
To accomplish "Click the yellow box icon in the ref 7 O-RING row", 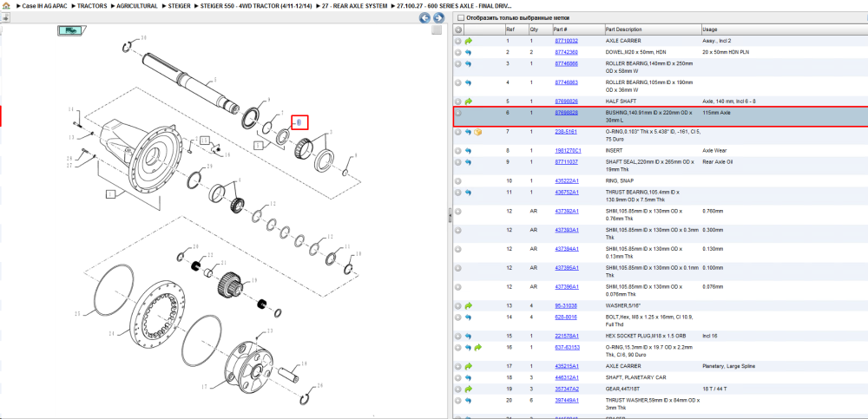I will [x=477, y=132].
